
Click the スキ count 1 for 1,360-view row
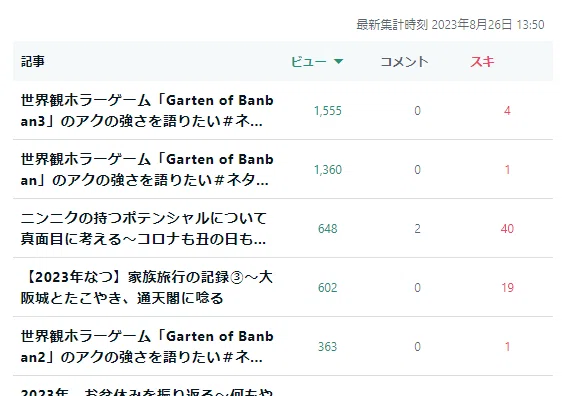coord(507,170)
